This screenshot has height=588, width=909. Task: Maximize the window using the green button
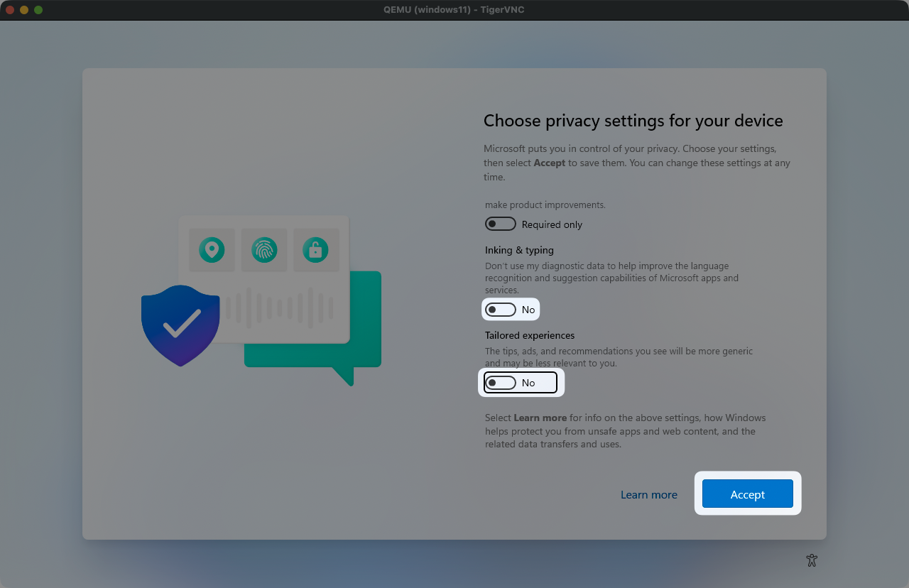[38, 10]
